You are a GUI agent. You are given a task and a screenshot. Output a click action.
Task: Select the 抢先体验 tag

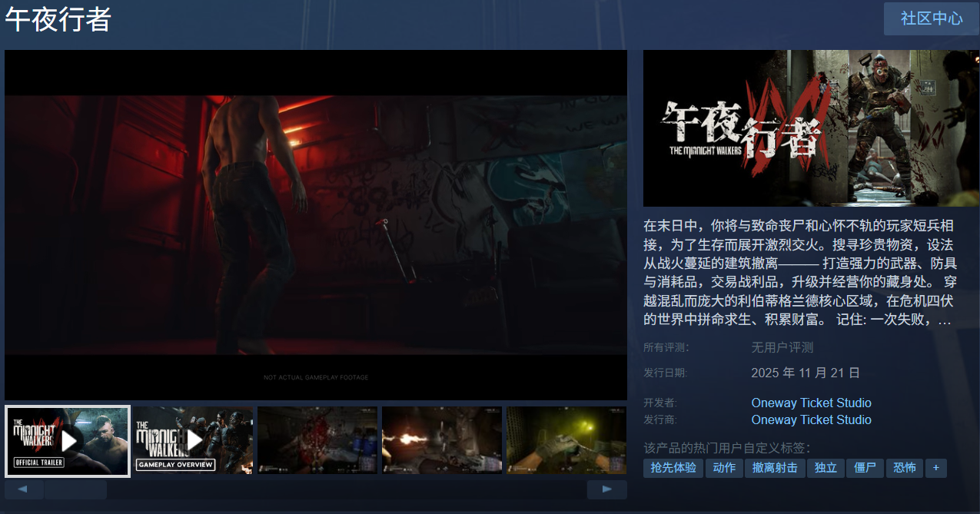[x=673, y=468]
